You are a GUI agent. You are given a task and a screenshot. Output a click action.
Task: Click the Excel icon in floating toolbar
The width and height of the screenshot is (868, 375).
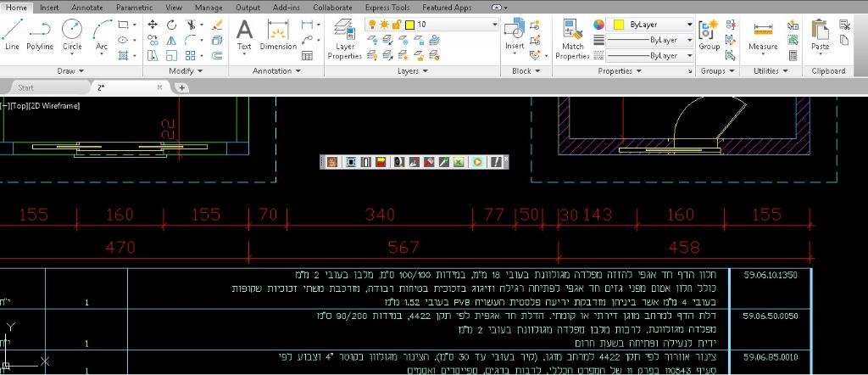[459, 161]
